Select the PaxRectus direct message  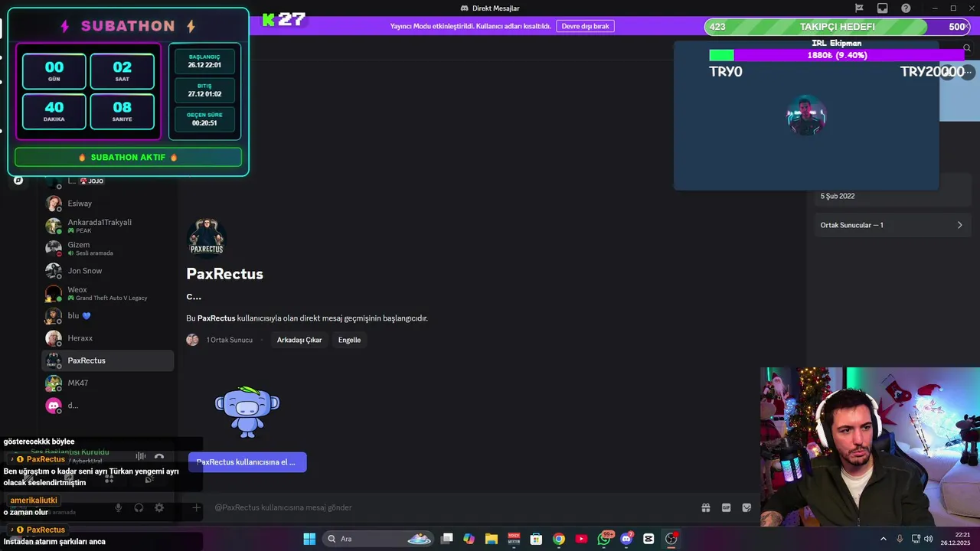[107, 360]
